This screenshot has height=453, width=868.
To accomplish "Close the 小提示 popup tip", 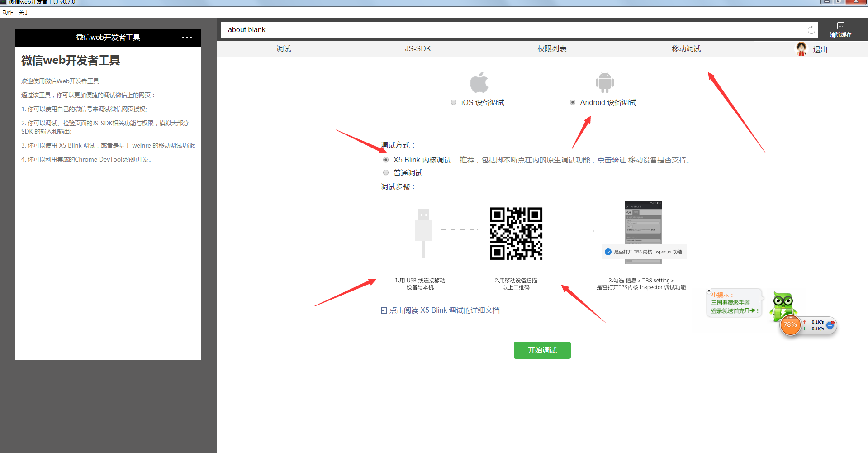I will coord(709,291).
